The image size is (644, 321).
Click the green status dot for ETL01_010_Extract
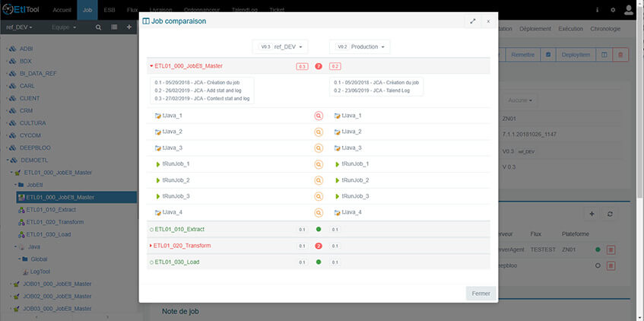pos(319,229)
